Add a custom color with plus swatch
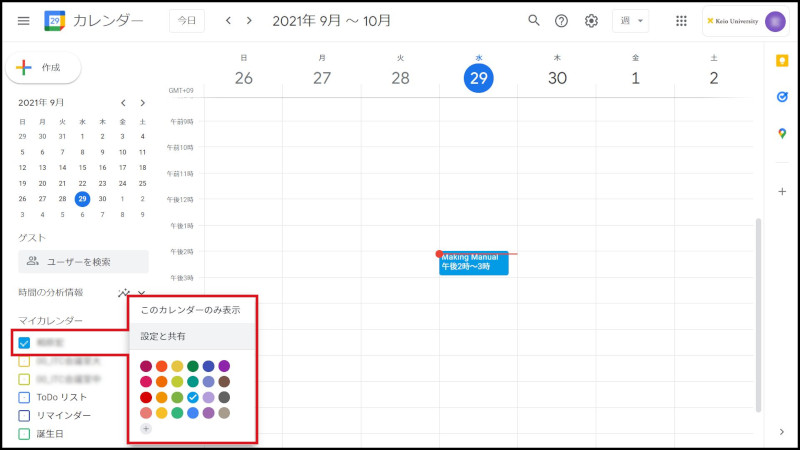The image size is (800, 450). 146,428
